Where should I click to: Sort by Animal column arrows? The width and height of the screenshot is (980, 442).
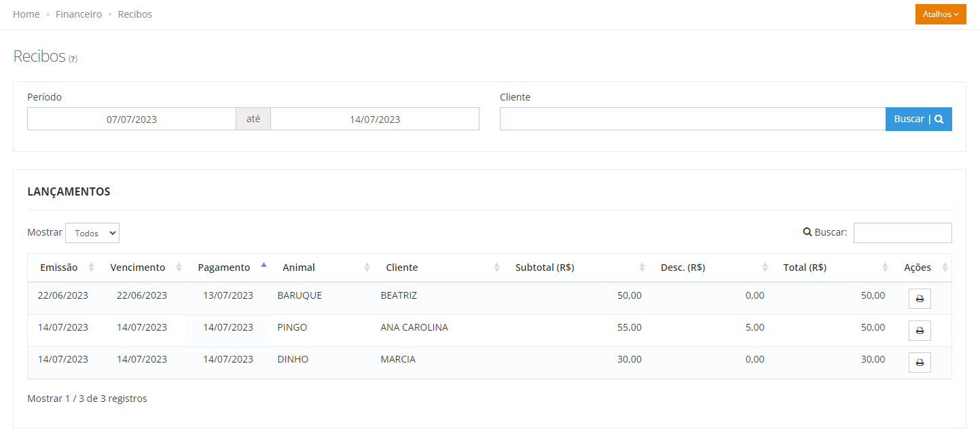[367, 268]
